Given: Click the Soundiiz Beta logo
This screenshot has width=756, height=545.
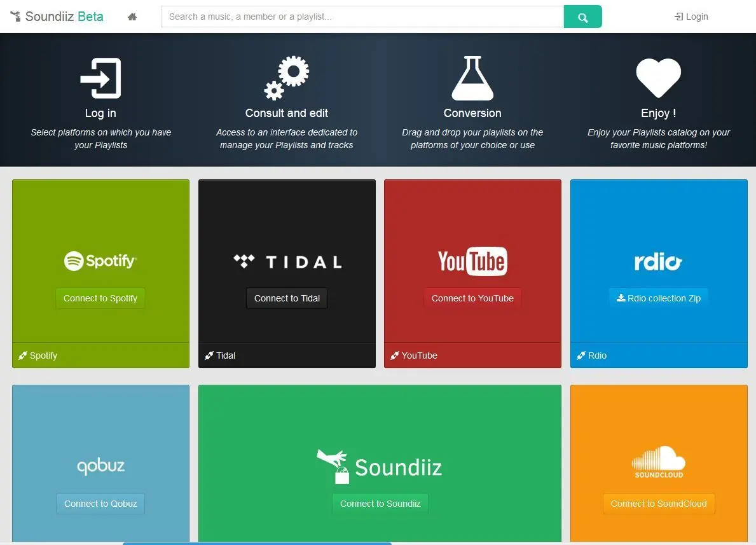Looking at the screenshot, I should [57, 17].
